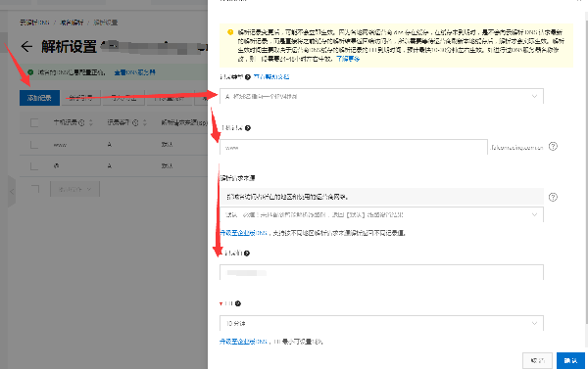Tick the select-all checkbox in the table header
This screenshot has width=588, height=369.
pyautogui.click(x=34, y=122)
